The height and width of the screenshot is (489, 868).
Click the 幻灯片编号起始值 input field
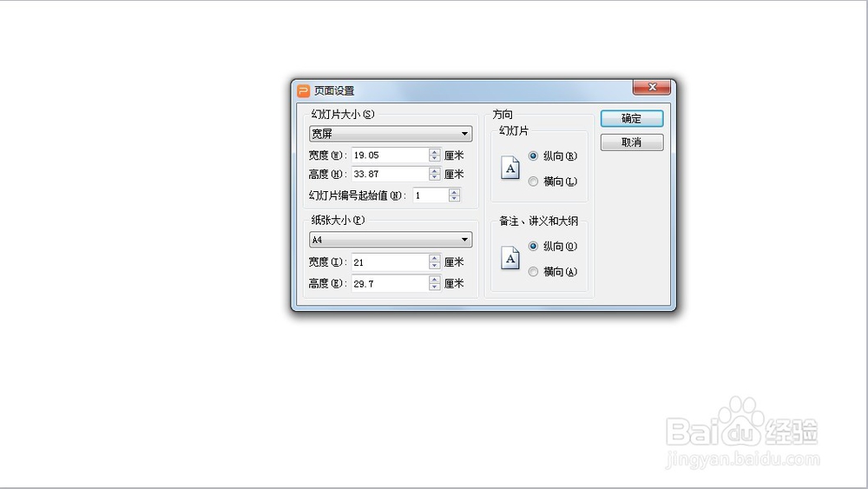point(431,195)
